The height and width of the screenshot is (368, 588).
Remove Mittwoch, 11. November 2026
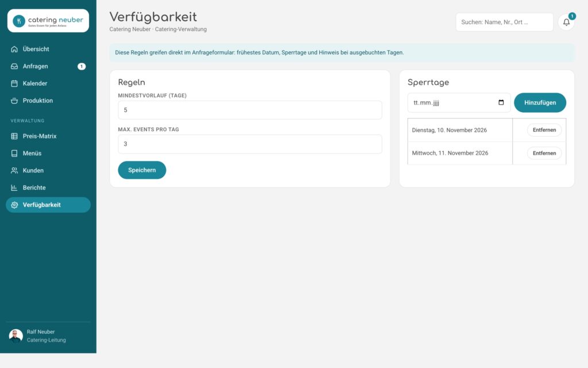[x=544, y=153]
